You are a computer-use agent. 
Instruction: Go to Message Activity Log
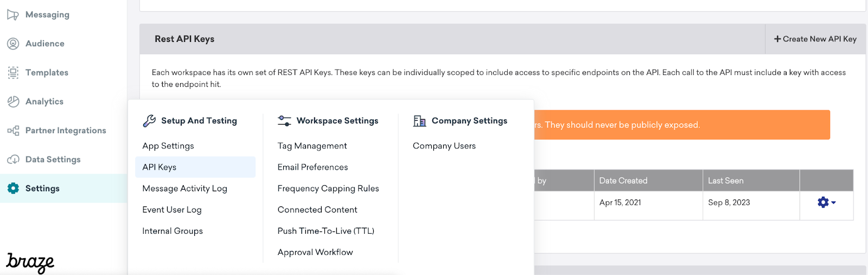click(x=184, y=189)
